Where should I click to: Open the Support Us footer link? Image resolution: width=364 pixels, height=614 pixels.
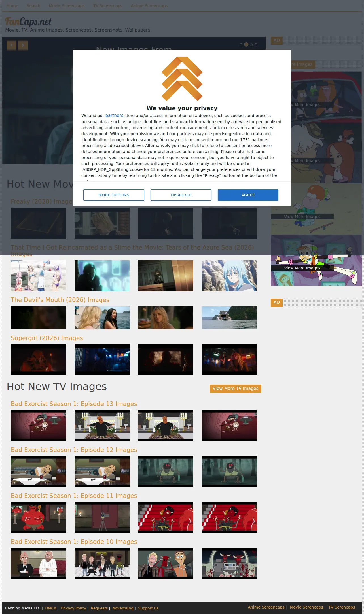148,608
